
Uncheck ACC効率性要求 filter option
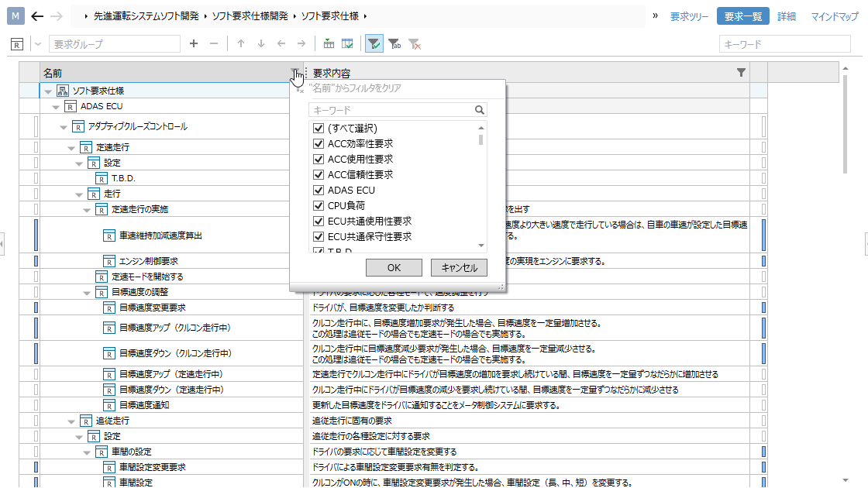coord(319,144)
